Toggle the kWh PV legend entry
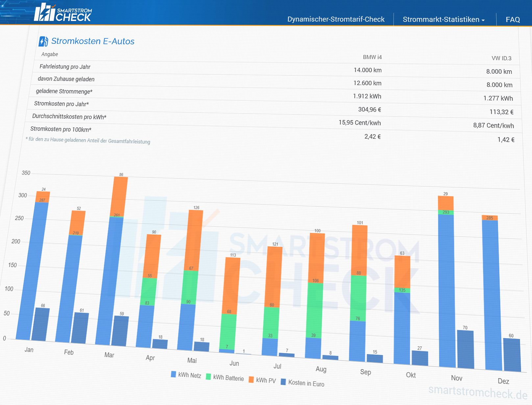Screen dimensions: 532x405 pos(262,380)
